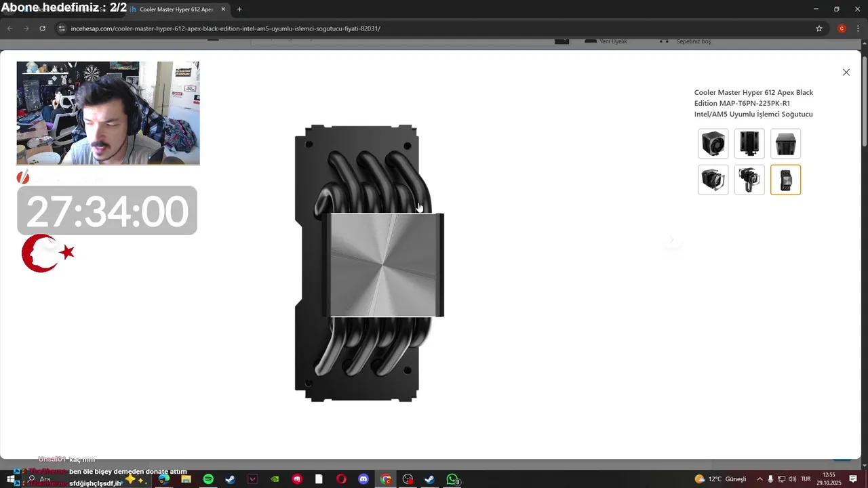Open the volume control speaker icon
This screenshot has width=868, height=488.
(792, 479)
